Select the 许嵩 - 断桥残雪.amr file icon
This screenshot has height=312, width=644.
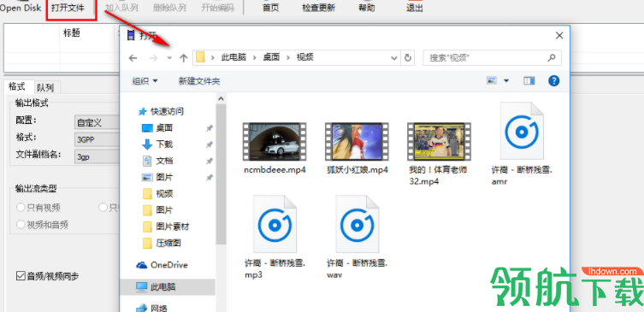coord(522,131)
